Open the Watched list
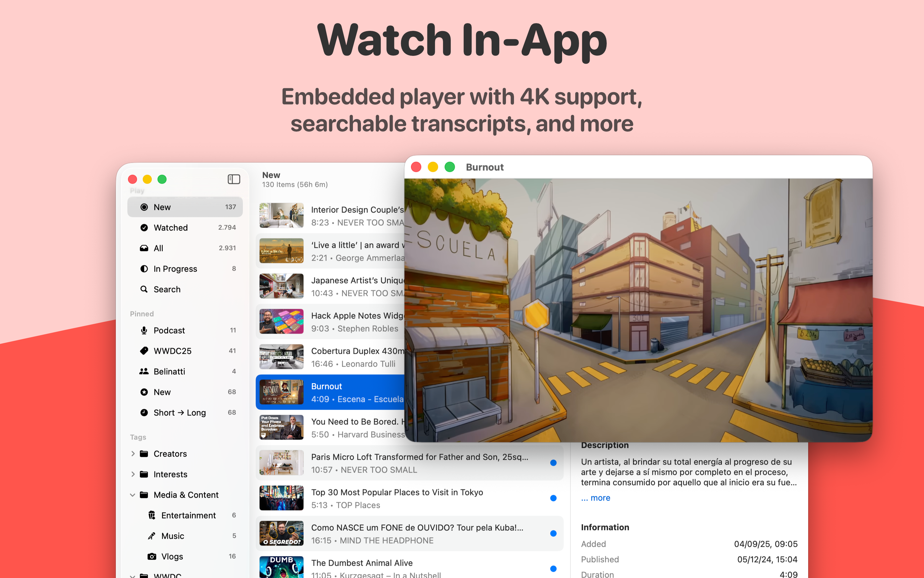The width and height of the screenshot is (924, 578). pos(185,228)
